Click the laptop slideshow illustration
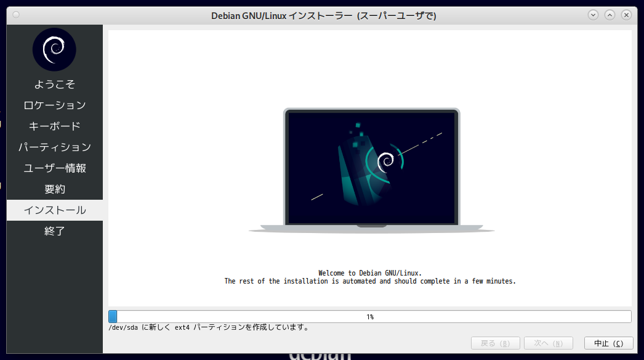 [x=371, y=171]
